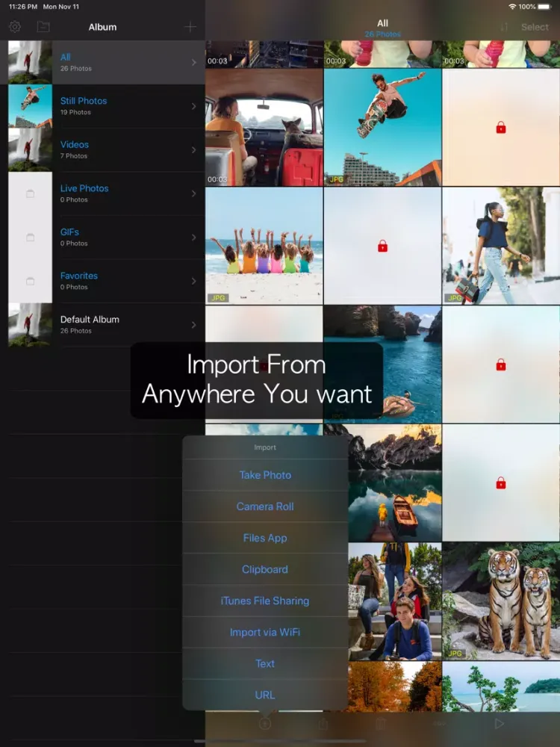Viewport: 560px width, 747px height.
Task: Choose Take Photo from Import menu
Action: point(265,475)
